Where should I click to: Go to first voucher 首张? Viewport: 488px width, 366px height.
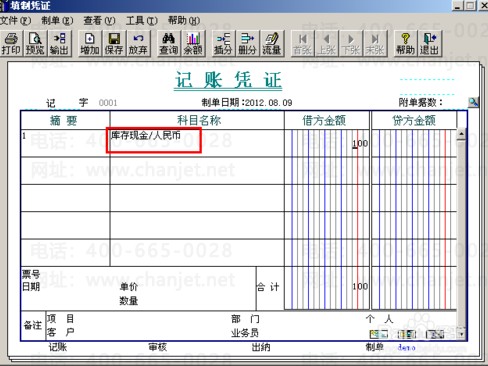point(302,43)
